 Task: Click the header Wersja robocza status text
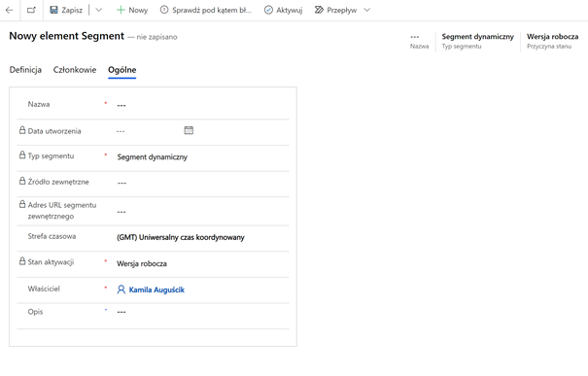coord(552,37)
